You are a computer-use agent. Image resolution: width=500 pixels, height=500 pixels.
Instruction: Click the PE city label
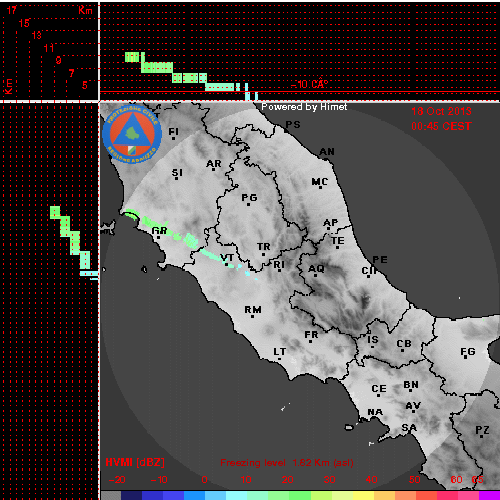tap(380, 260)
